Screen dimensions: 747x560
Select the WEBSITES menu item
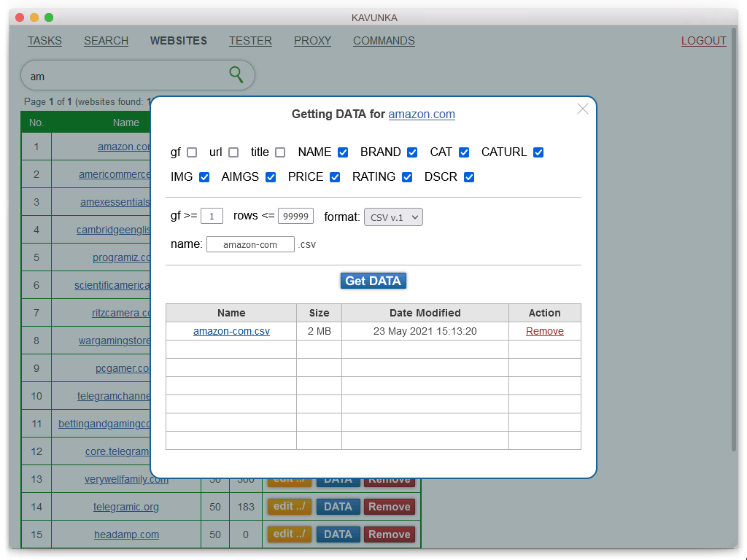point(179,41)
